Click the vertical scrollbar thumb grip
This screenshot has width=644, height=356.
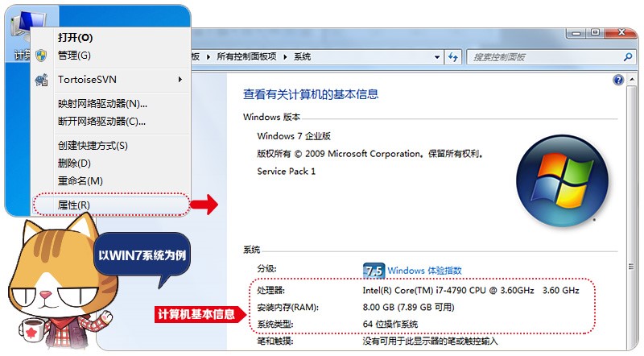(x=631, y=267)
